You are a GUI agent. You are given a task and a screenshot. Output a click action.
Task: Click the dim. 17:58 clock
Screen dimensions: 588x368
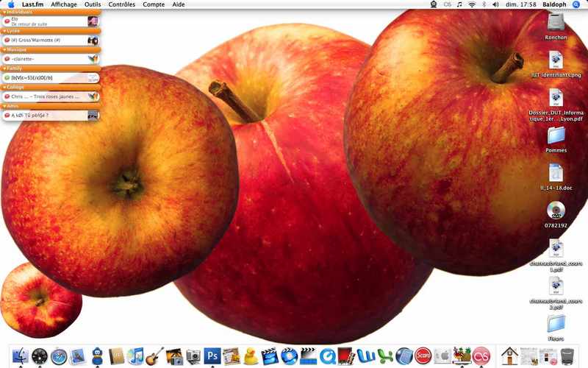pyautogui.click(x=521, y=4)
